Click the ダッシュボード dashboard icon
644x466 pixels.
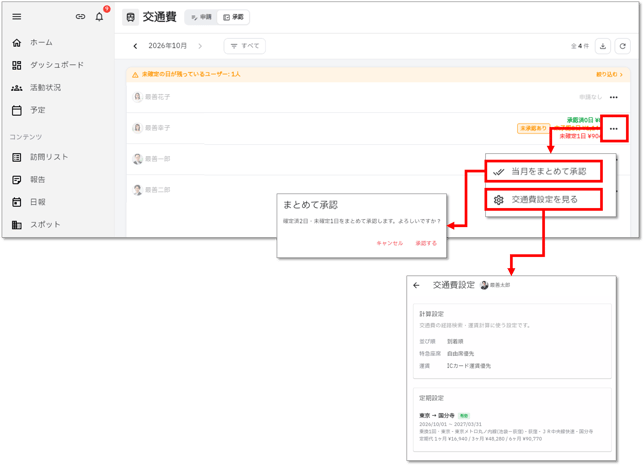(16, 65)
